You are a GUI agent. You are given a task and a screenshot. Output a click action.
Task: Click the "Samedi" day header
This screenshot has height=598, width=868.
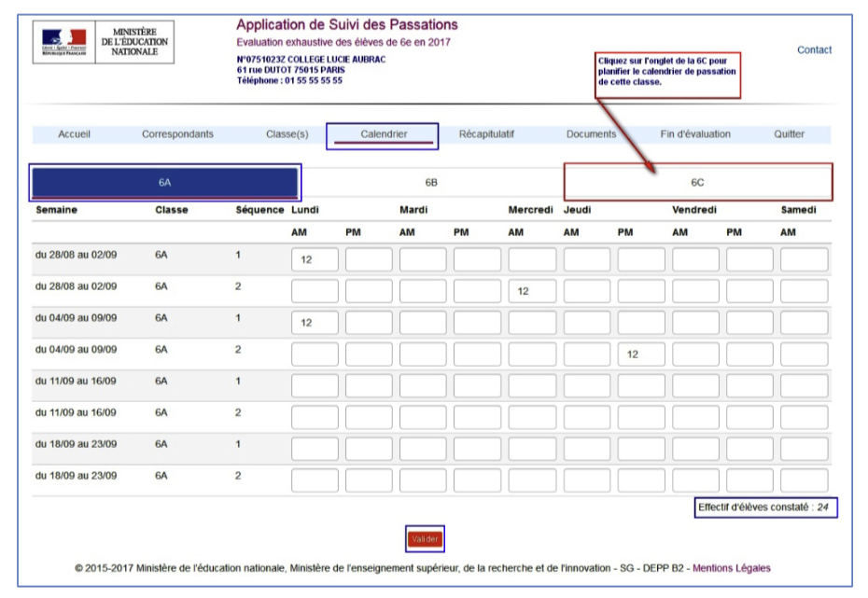click(x=798, y=210)
